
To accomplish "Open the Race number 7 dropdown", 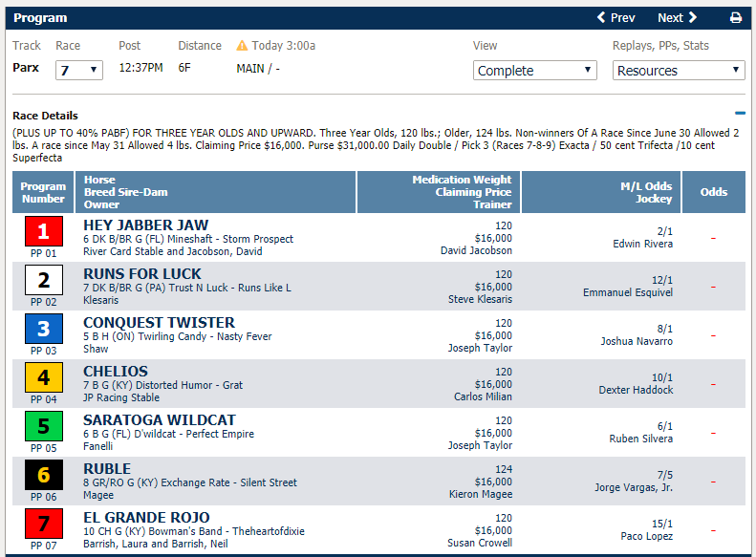I will click(x=79, y=71).
